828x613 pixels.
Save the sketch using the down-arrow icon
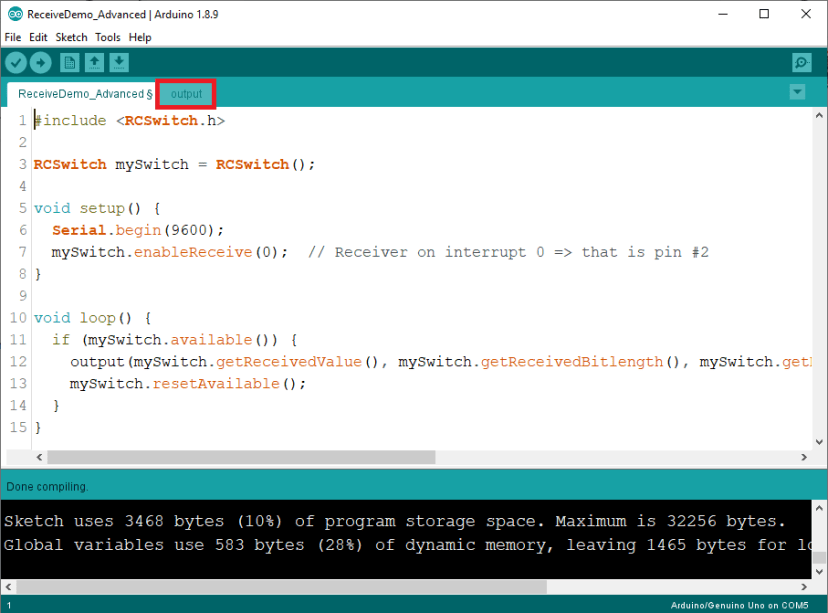click(119, 62)
